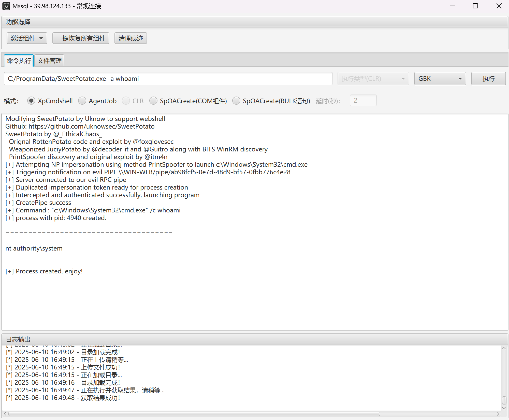Click horizontal scrollbar right arrow

pos(498,414)
